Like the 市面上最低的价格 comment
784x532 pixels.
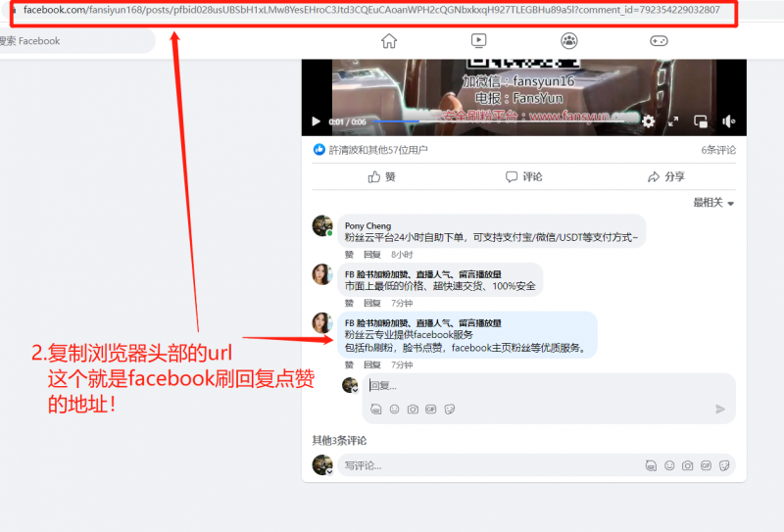coord(349,303)
